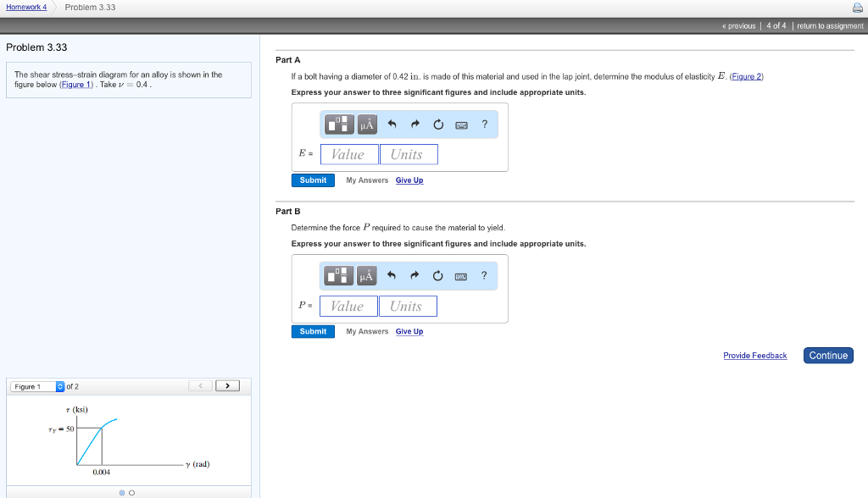868x498 pixels.
Task: Focus the E value input field
Action: [x=349, y=154]
